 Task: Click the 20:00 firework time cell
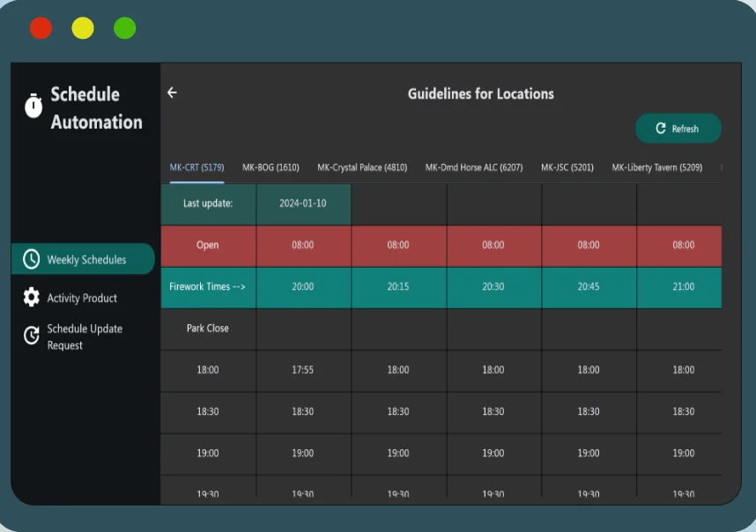click(x=303, y=287)
